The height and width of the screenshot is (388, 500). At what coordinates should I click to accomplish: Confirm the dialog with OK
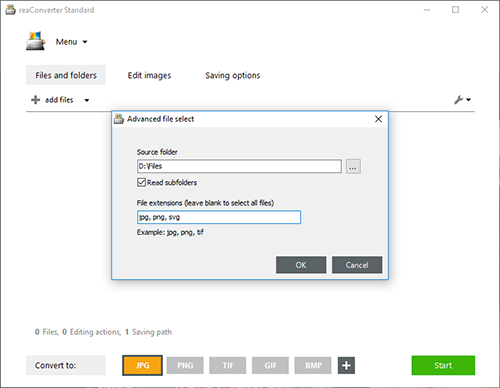click(x=301, y=265)
